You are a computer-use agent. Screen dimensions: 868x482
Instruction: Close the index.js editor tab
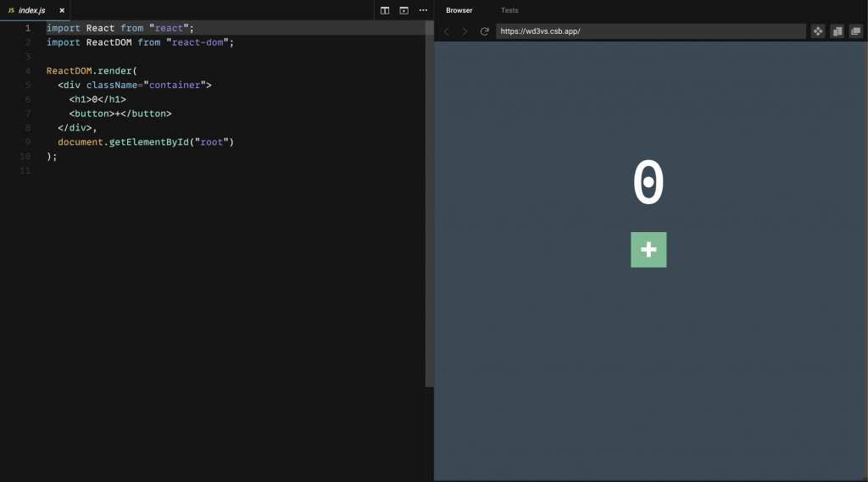coord(62,10)
